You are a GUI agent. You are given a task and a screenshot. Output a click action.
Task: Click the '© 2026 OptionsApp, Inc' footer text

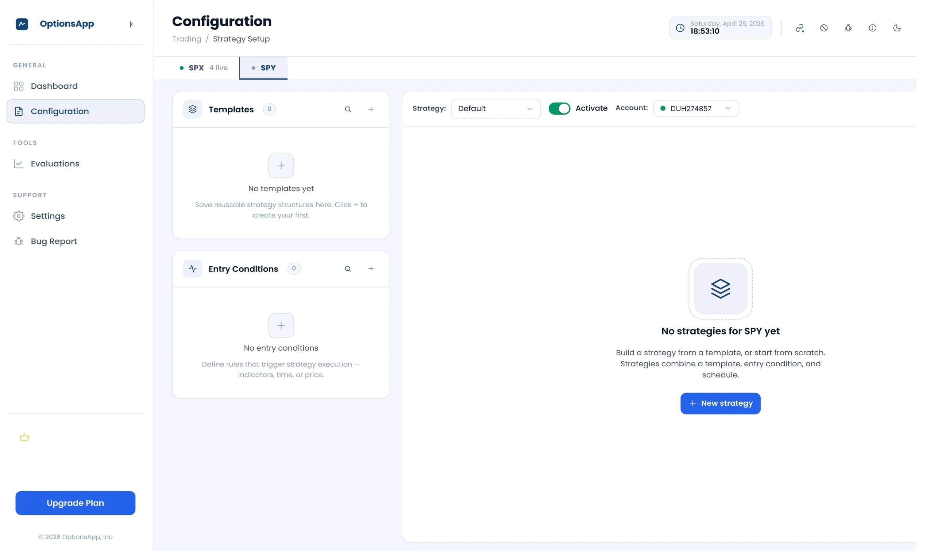coord(76,537)
